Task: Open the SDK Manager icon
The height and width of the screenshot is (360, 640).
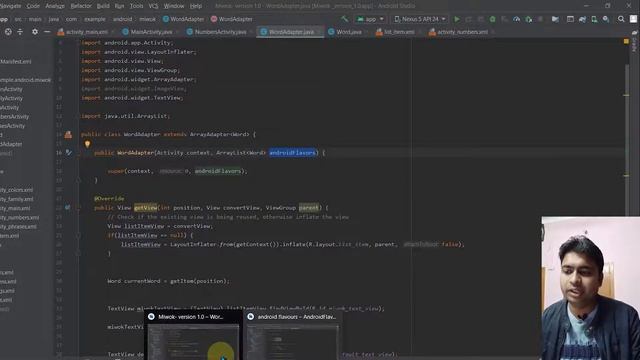Action: tap(606, 19)
